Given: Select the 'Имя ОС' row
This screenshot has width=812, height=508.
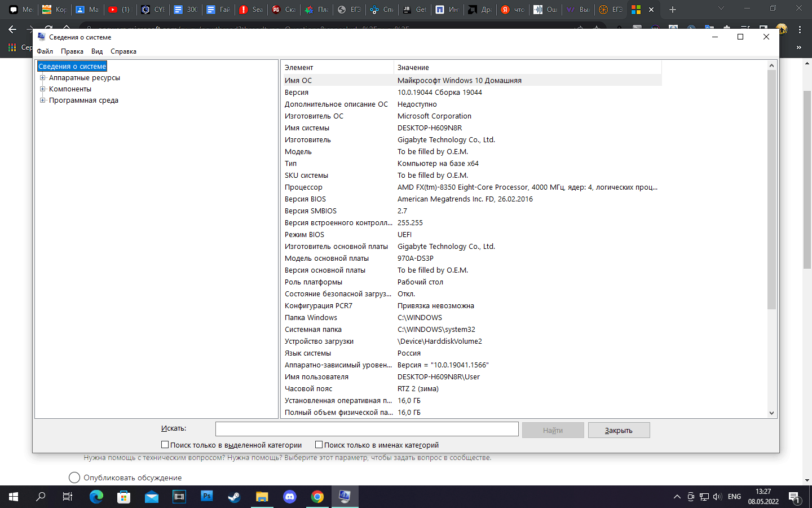Looking at the screenshot, I should (471, 80).
